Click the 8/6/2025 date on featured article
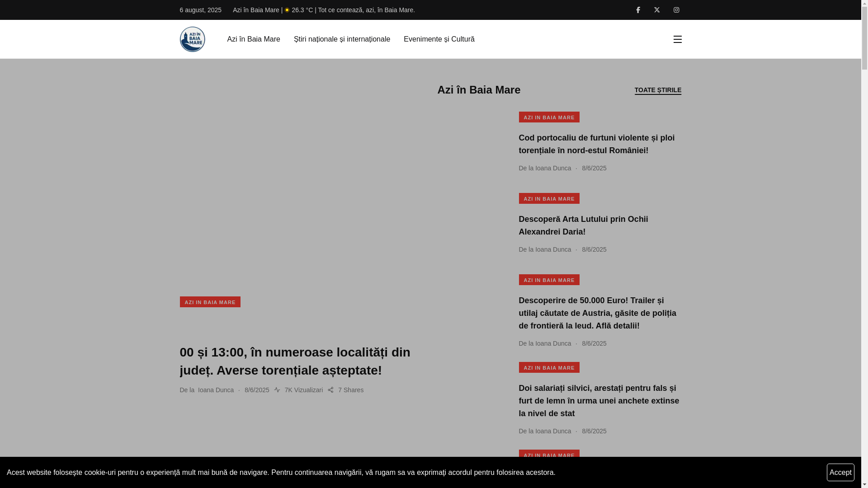Viewport: 868px width, 488px height. pyautogui.click(x=257, y=390)
